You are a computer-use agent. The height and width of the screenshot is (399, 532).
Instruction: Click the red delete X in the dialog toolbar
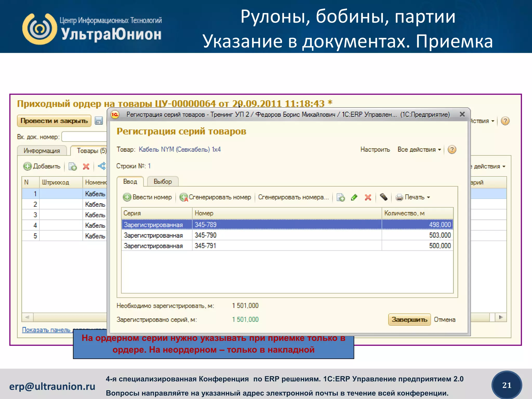pyautogui.click(x=368, y=197)
